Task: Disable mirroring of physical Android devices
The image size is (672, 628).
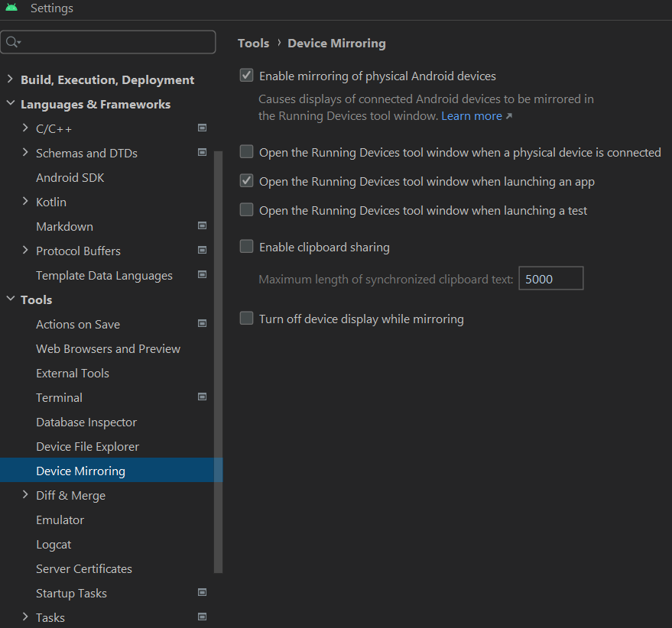Action: tap(246, 76)
